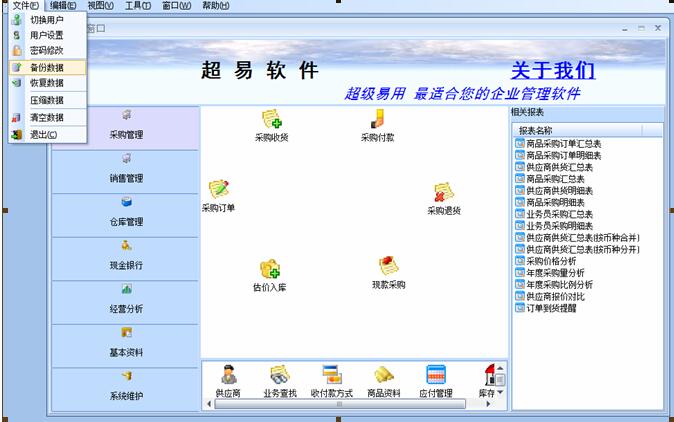The width and height of the screenshot is (674, 422).
Task: Choose 备份数据 from the file menu
Action: (x=47, y=67)
